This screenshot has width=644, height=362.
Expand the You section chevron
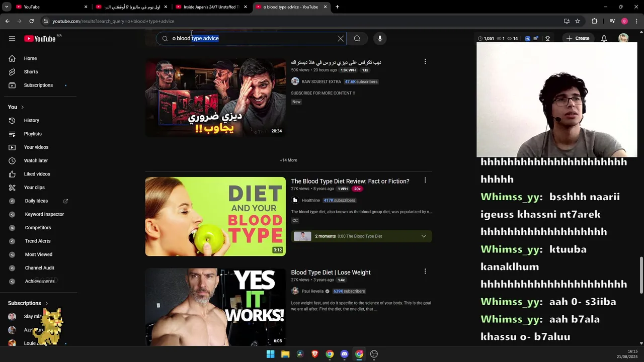22,107
